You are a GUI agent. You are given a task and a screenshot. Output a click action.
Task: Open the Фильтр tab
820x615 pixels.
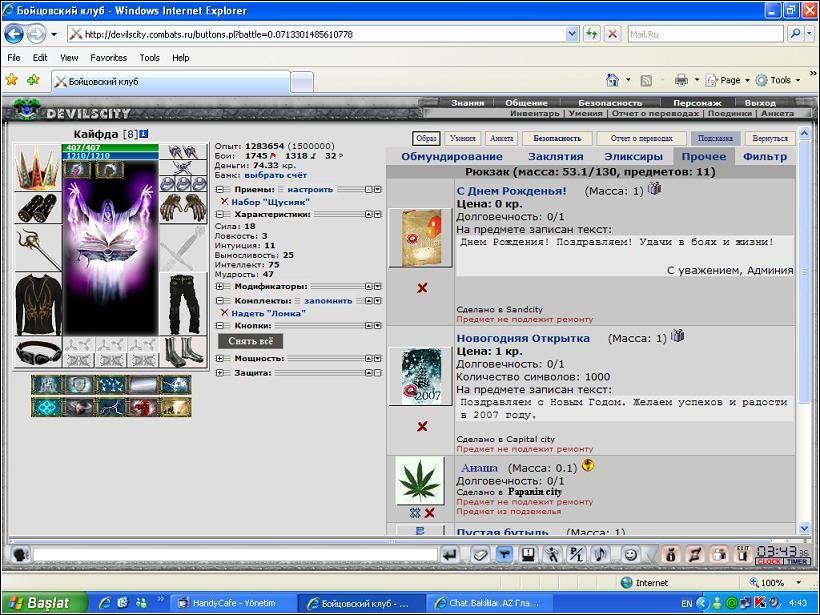click(765, 156)
